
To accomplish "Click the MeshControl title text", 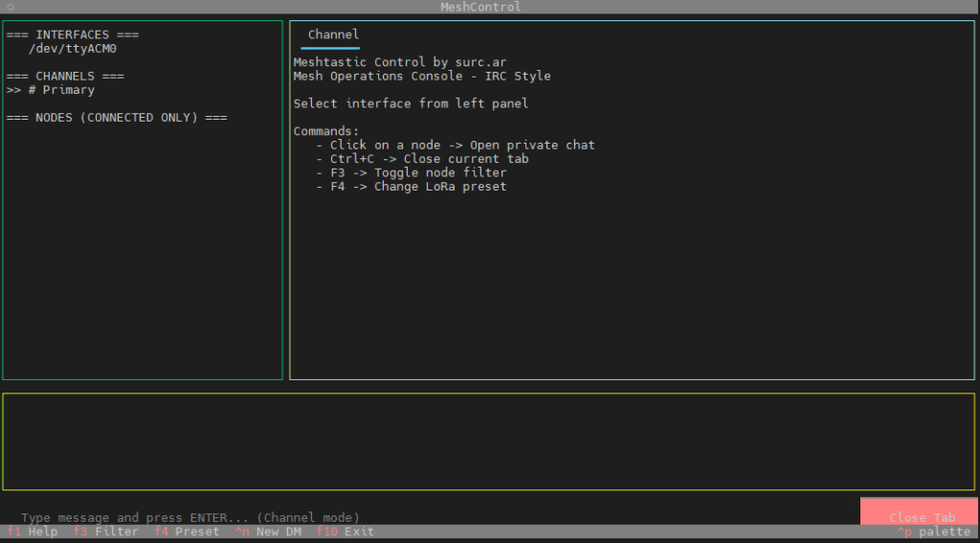I will [x=480, y=7].
